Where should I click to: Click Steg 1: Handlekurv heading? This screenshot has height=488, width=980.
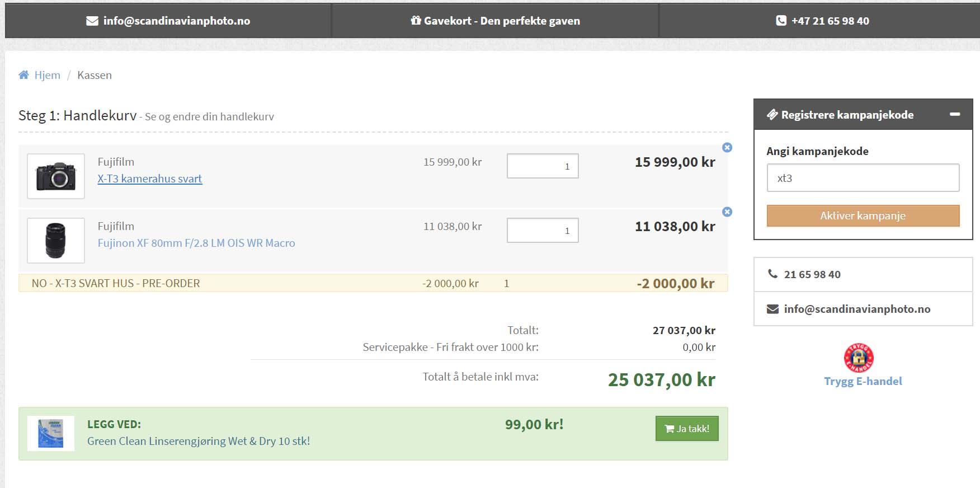(x=78, y=115)
